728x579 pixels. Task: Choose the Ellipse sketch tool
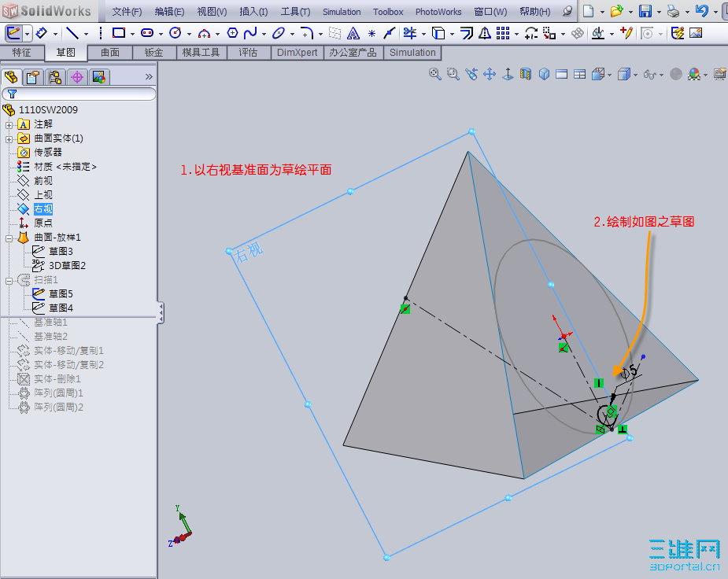[279, 33]
